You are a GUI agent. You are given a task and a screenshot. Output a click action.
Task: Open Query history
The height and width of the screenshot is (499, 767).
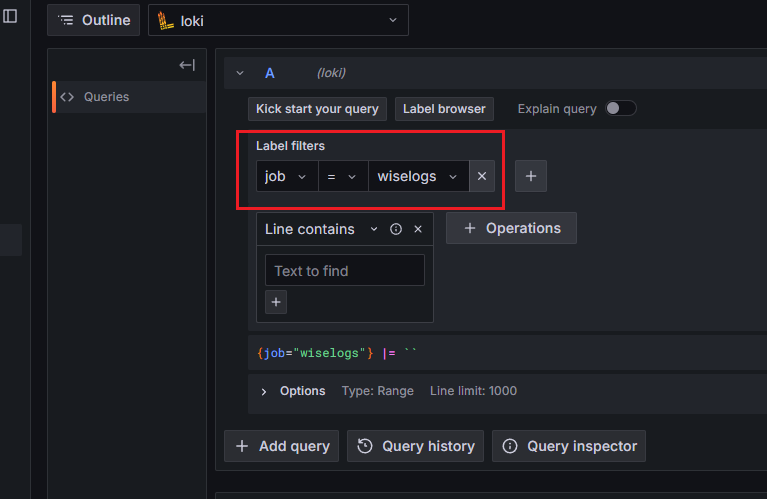point(415,446)
